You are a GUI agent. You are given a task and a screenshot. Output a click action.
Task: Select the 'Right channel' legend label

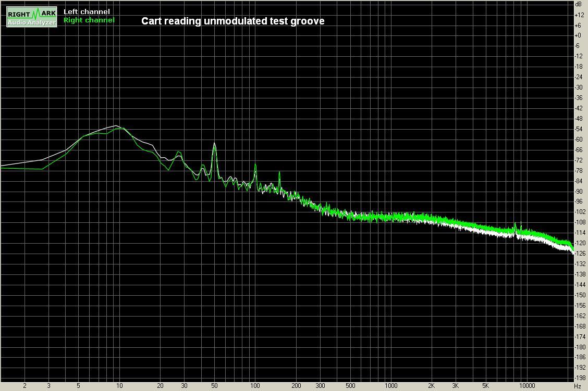pyautogui.click(x=89, y=20)
